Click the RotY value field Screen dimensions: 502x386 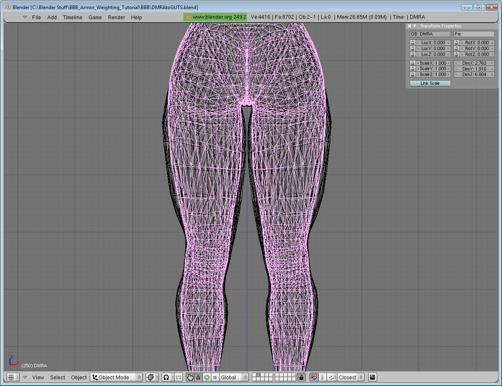tap(477, 48)
